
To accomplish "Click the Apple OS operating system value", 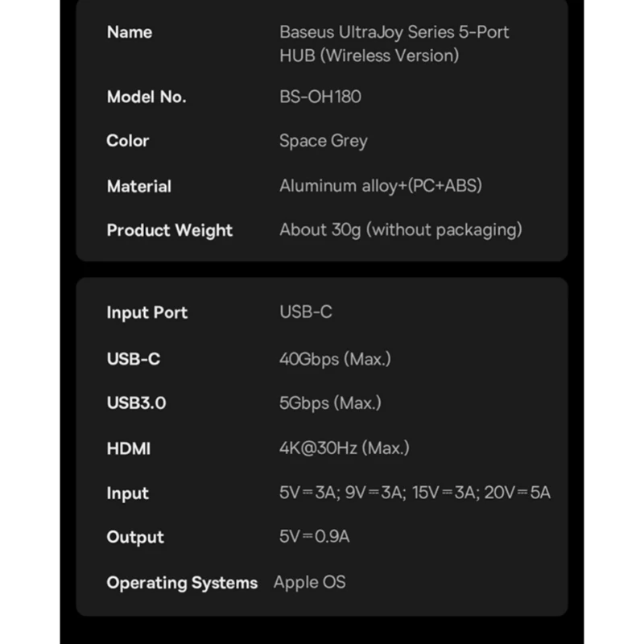I will pos(309,582).
